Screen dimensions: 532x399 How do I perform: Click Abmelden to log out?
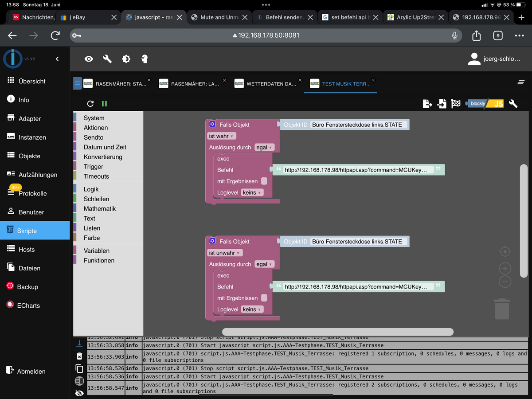31,372
